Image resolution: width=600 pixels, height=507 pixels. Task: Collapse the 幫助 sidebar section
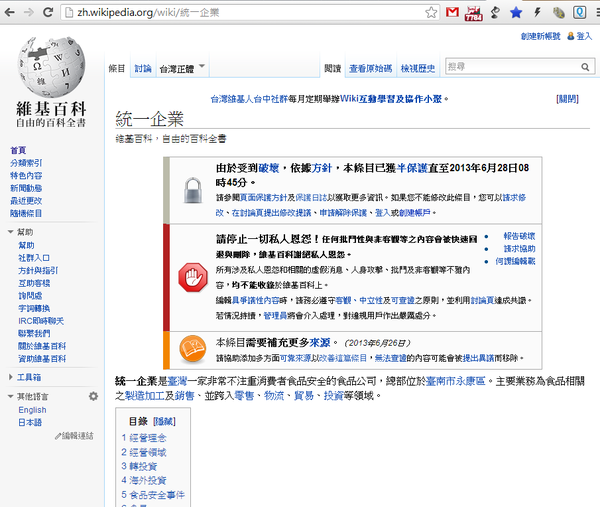[x=25, y=232]
